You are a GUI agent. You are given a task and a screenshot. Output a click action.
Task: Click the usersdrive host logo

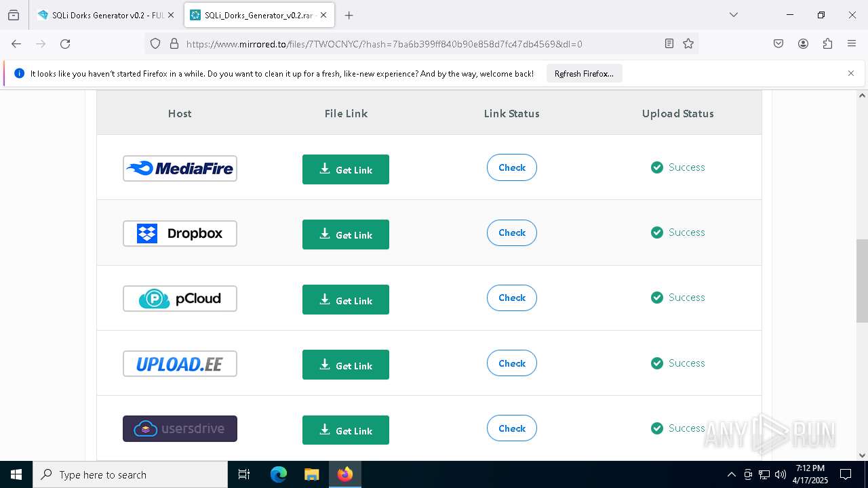180,428
